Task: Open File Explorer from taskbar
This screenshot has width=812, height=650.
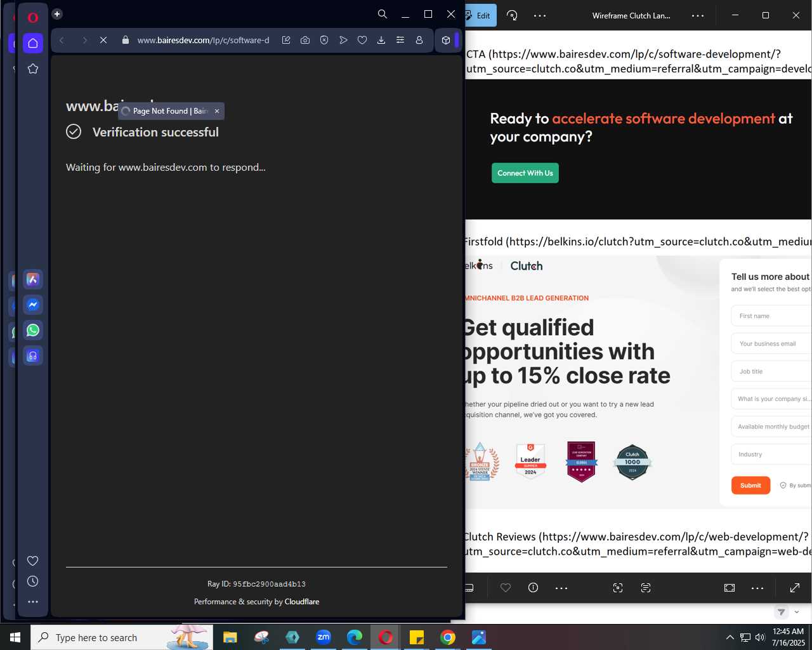Action: click(x=230, y=637)
